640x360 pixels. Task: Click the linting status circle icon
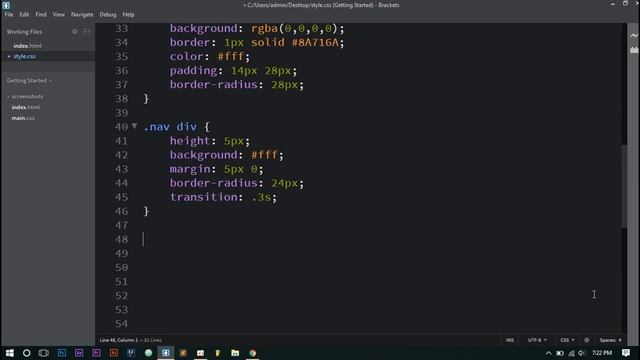coord(587,340)
